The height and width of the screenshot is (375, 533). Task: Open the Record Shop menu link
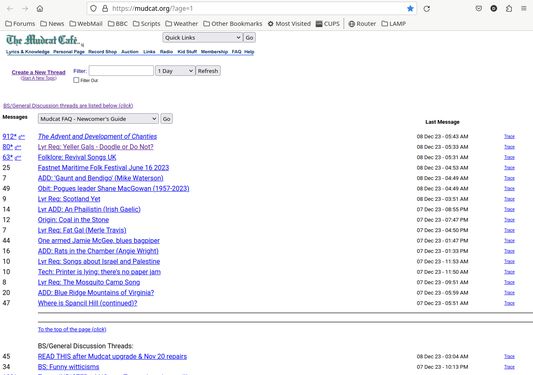coord(102,52)
